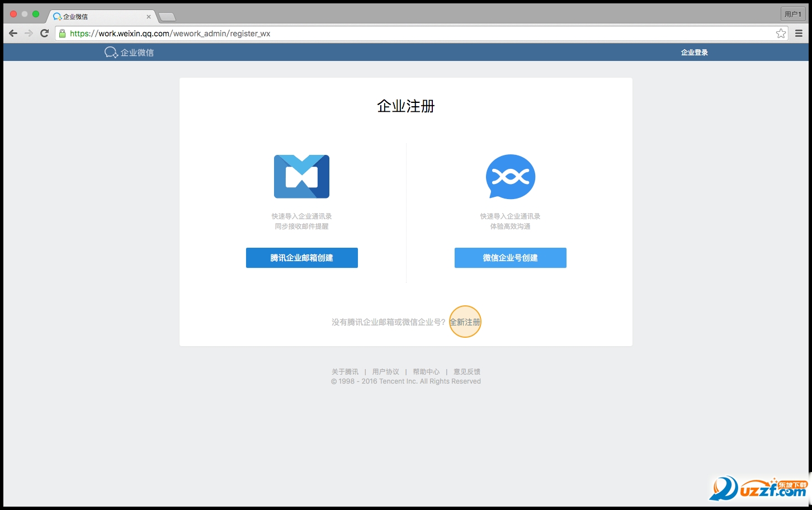Select the 企业微信 browser tab
This screenshot has height=510, width=812.
click(x=101, y=17)
